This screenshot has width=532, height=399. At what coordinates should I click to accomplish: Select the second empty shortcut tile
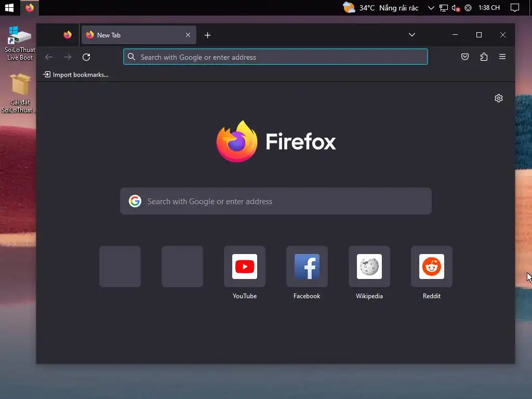(182, 267)
